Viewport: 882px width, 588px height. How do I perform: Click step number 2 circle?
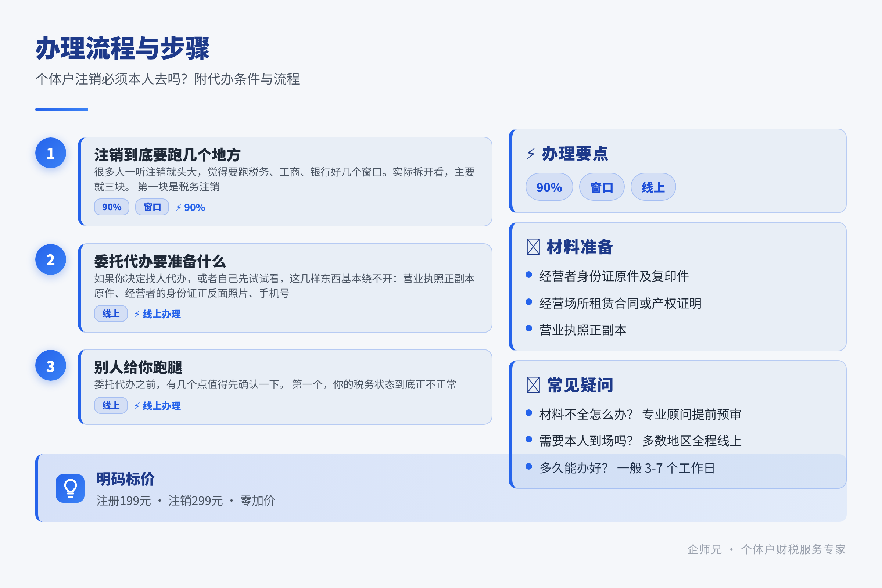click(x=51, y=259)
